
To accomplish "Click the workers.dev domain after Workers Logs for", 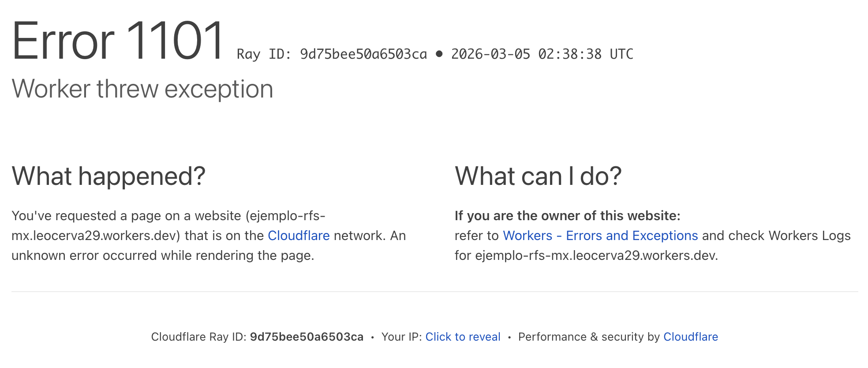I will tap(596, 255).
